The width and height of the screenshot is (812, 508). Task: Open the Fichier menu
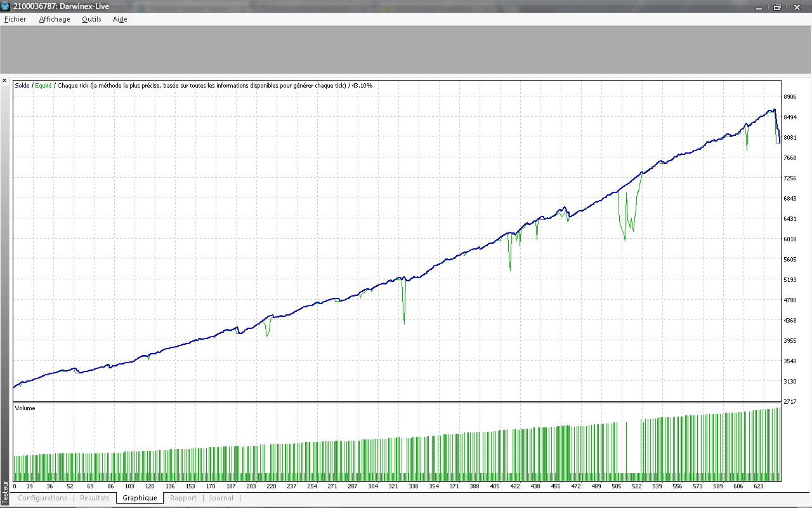pyautogui.click(x=15, y=19)
